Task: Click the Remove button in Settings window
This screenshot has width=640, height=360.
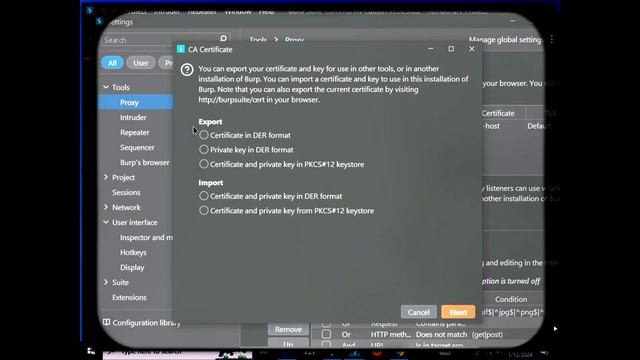Action: coord(288,329)
